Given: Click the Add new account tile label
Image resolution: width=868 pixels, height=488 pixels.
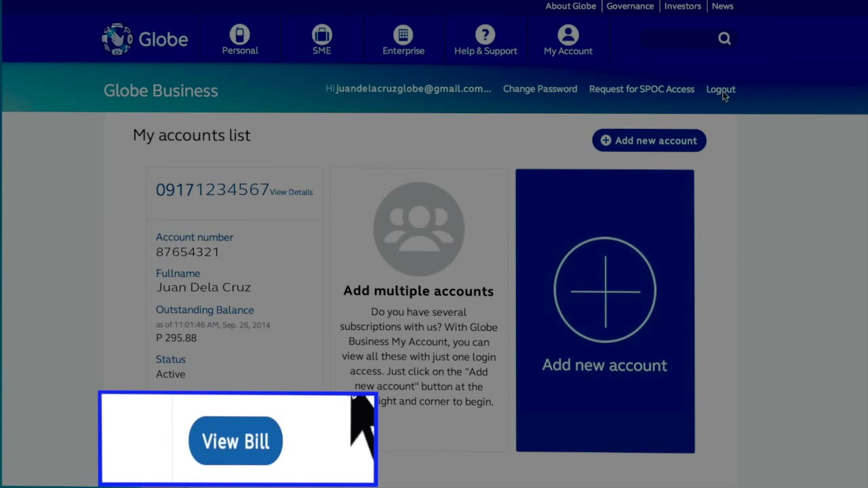Looking at the screenshot, I should click(x=605, y=365).
